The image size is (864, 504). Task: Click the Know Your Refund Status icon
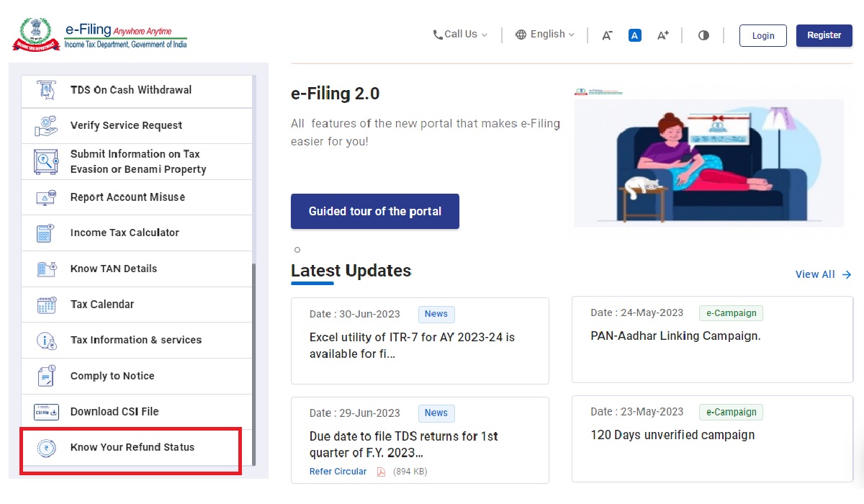coord(46,448)
